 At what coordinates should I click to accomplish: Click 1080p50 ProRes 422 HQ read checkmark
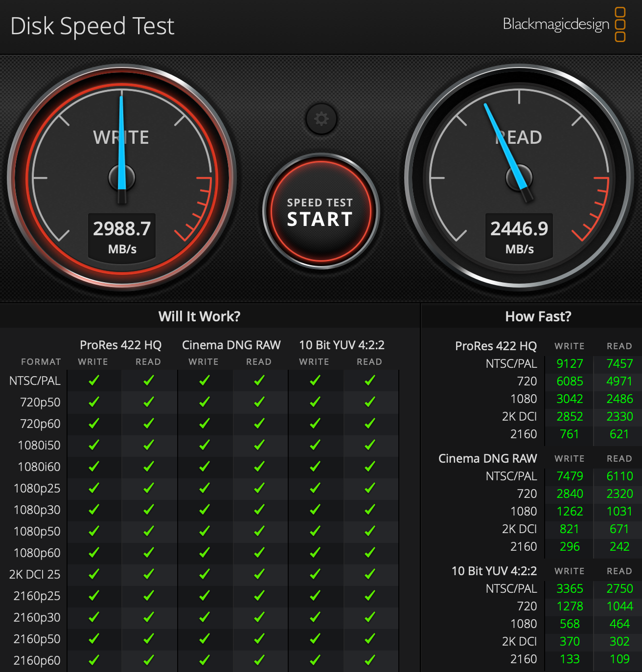[x=149, y=531]
